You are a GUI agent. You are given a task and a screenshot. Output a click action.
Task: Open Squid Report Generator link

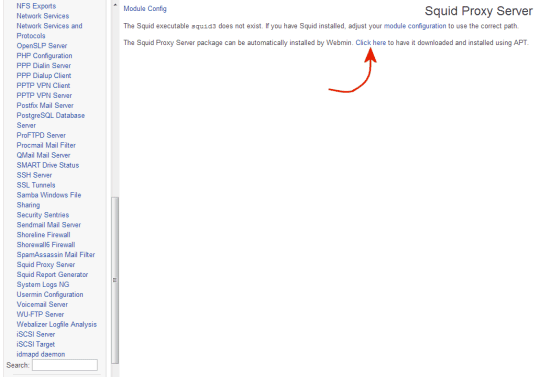click(x=52, y=275)
